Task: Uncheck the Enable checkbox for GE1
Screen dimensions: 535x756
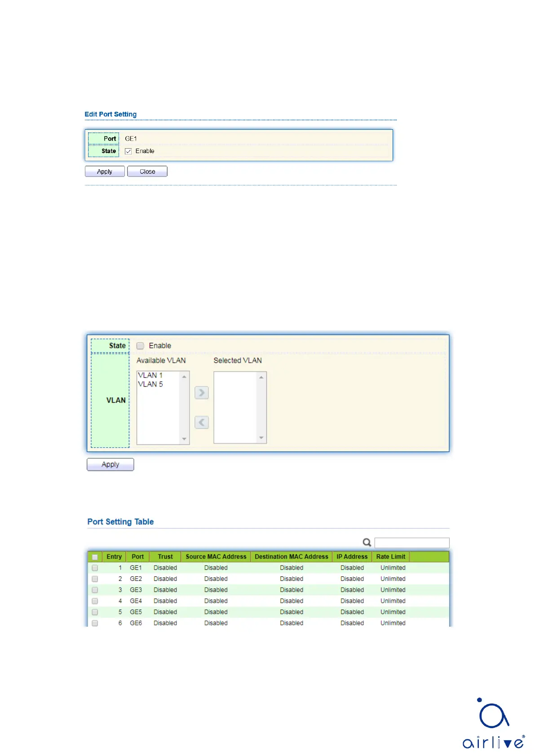Action: coord(128,151)
